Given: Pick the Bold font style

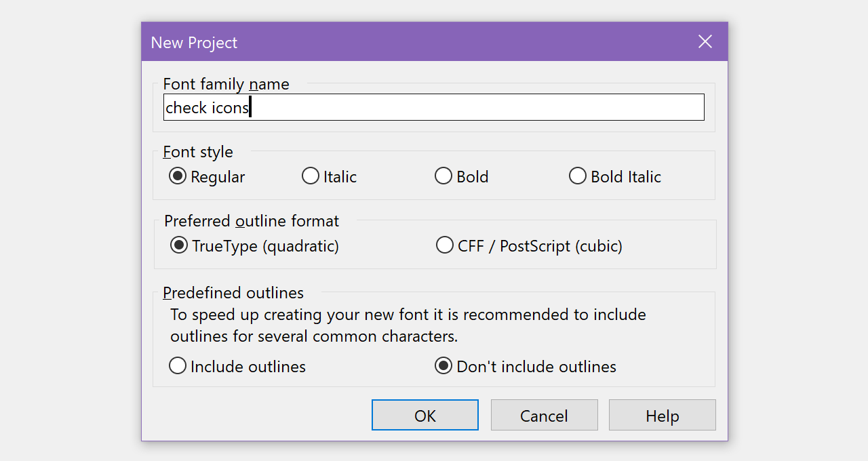Looking at the screenshot, I should point(443,176).
